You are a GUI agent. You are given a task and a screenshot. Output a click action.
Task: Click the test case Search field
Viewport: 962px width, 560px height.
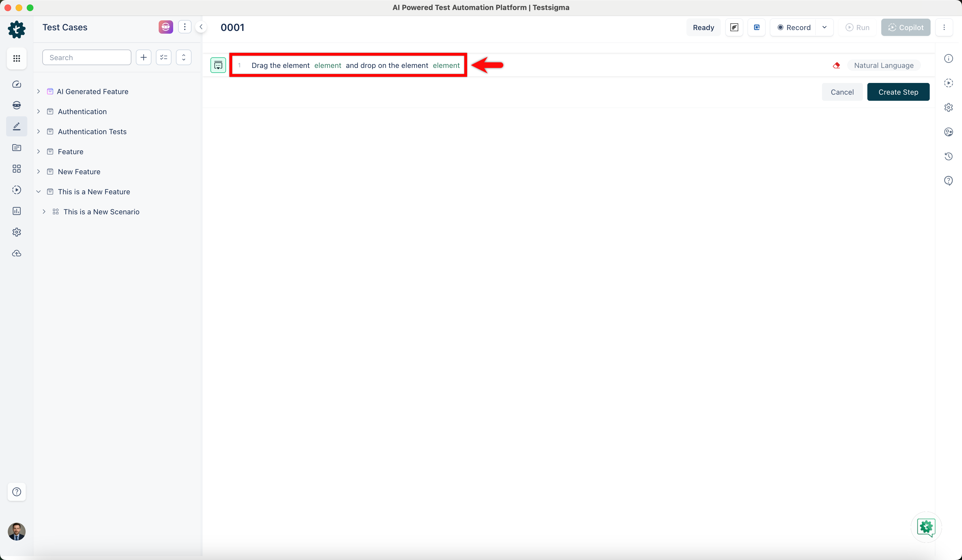pos(87,58)
